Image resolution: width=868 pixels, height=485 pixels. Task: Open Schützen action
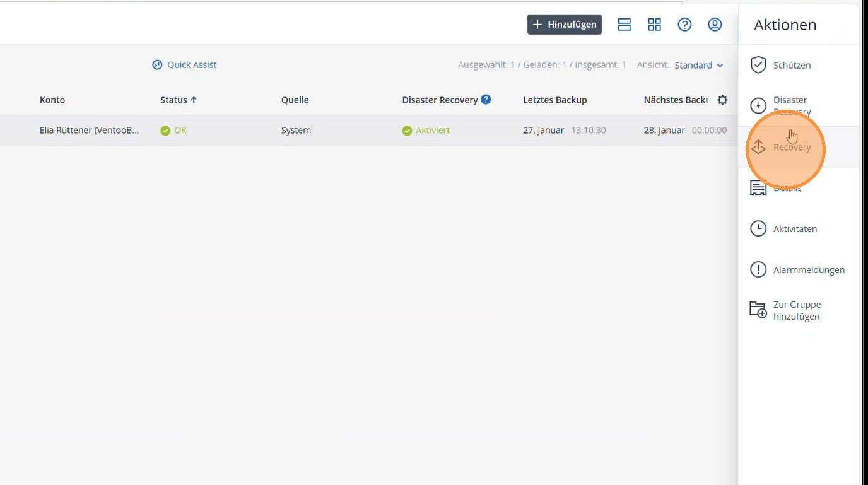(799, 65)
